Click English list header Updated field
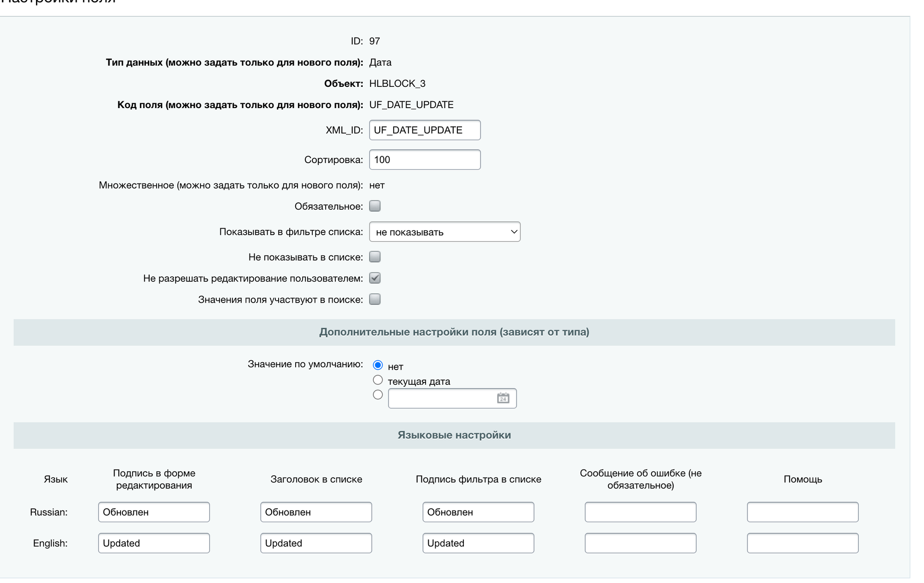924x583 pixels. coord(316,543)
